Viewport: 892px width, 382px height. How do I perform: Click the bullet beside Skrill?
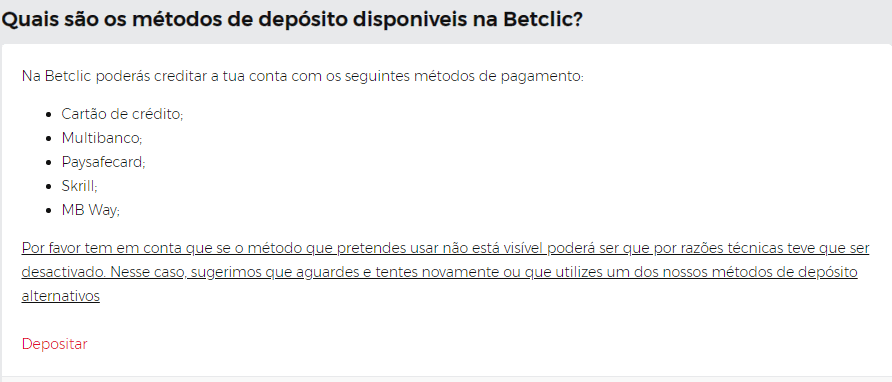pyautogui.click(x=49, y=186)
